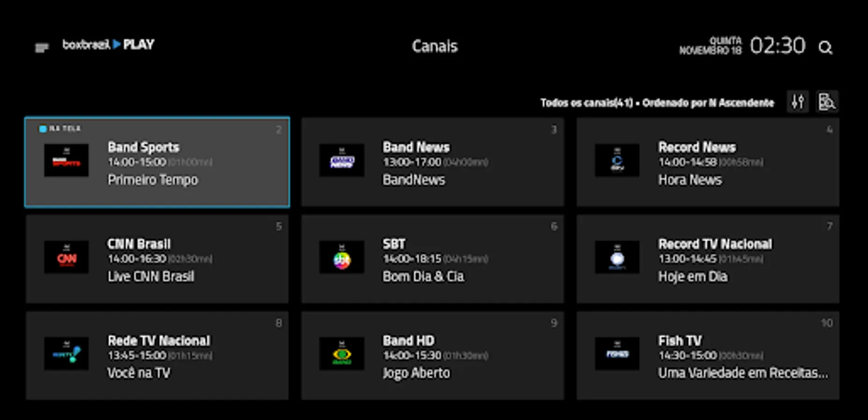The image size is (868, 420).
Task: Select the SBT channel title
Action: pos(394,244)
